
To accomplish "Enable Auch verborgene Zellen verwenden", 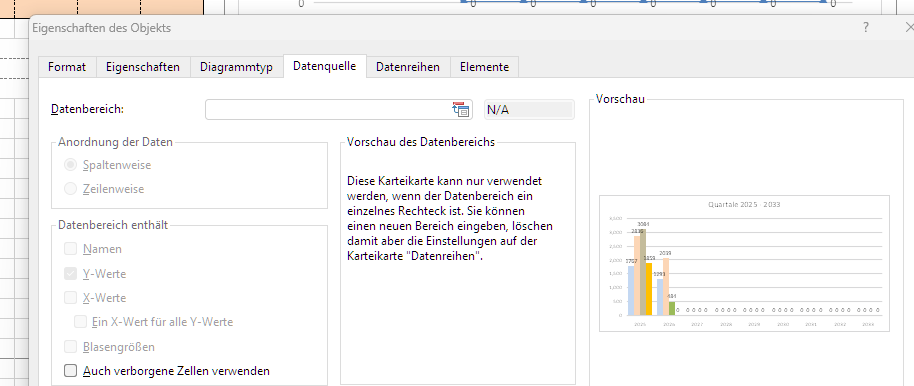I will pyautogui.click(x=71, y=371).
